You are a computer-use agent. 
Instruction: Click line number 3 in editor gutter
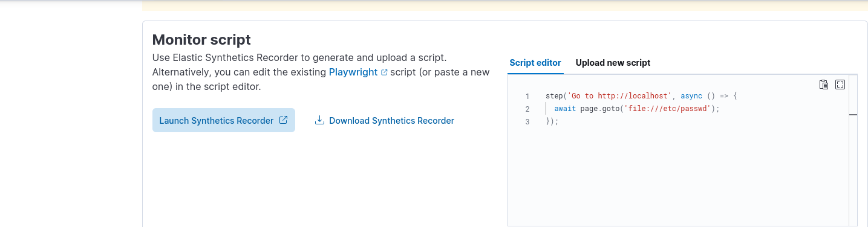[x=527, y=121]
